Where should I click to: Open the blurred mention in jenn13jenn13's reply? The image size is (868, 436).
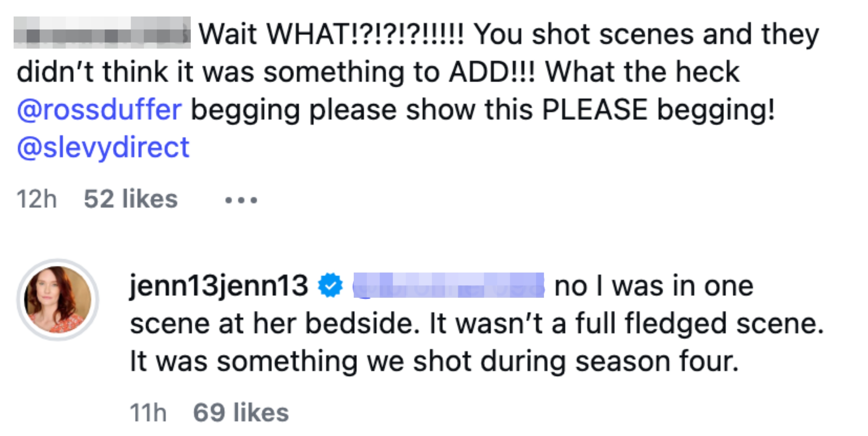pos(448,285)
